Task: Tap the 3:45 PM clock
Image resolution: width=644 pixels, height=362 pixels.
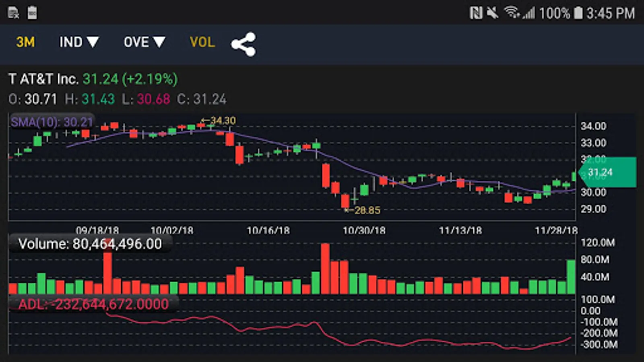Action: pyautogui.click(x=611, y=13)
